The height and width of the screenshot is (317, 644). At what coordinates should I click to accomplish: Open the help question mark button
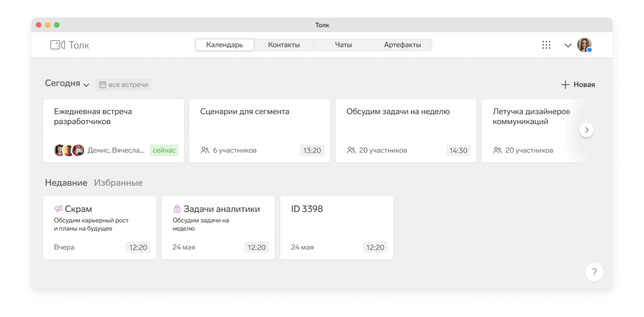pos(594,272)
